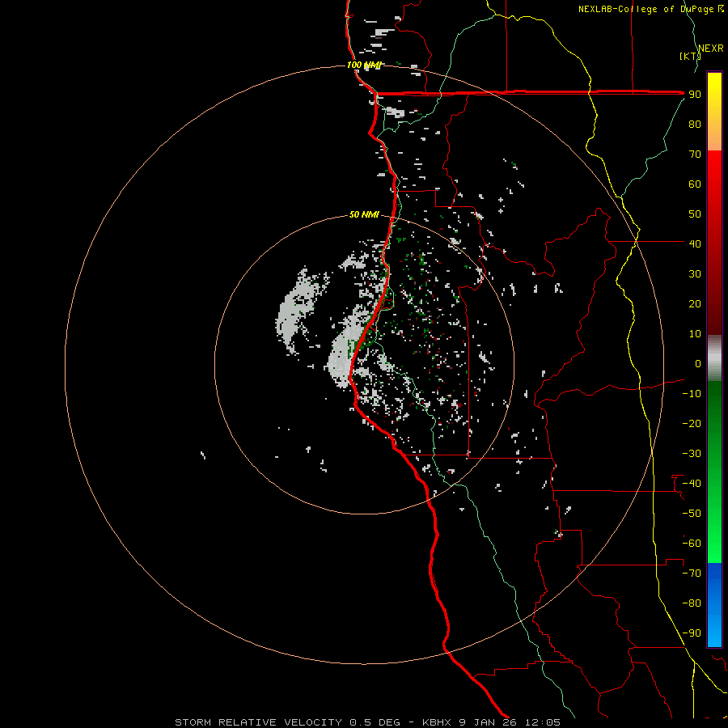728x728 pixels.
Task: Select the positive 10 scale label
Action: click(x=695, y=334)
